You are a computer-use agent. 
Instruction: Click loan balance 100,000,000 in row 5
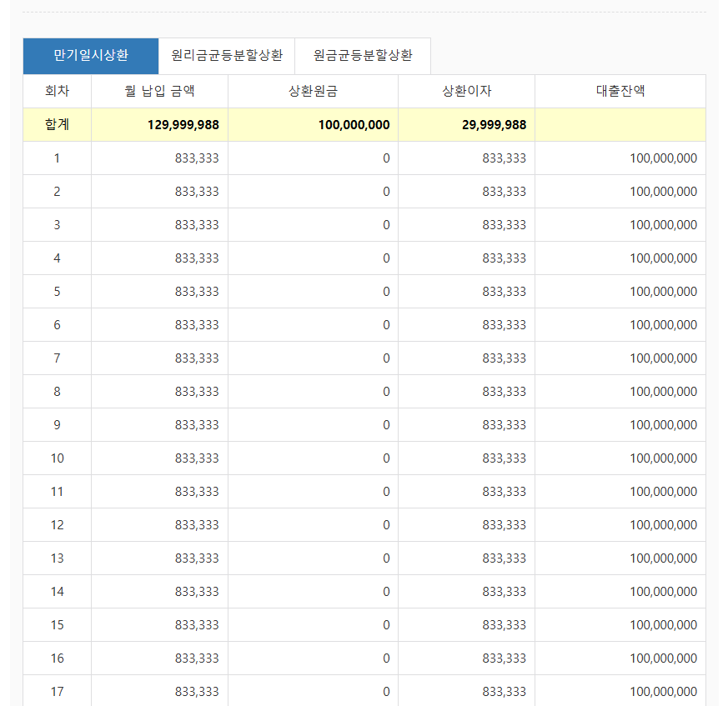point(664,292)
